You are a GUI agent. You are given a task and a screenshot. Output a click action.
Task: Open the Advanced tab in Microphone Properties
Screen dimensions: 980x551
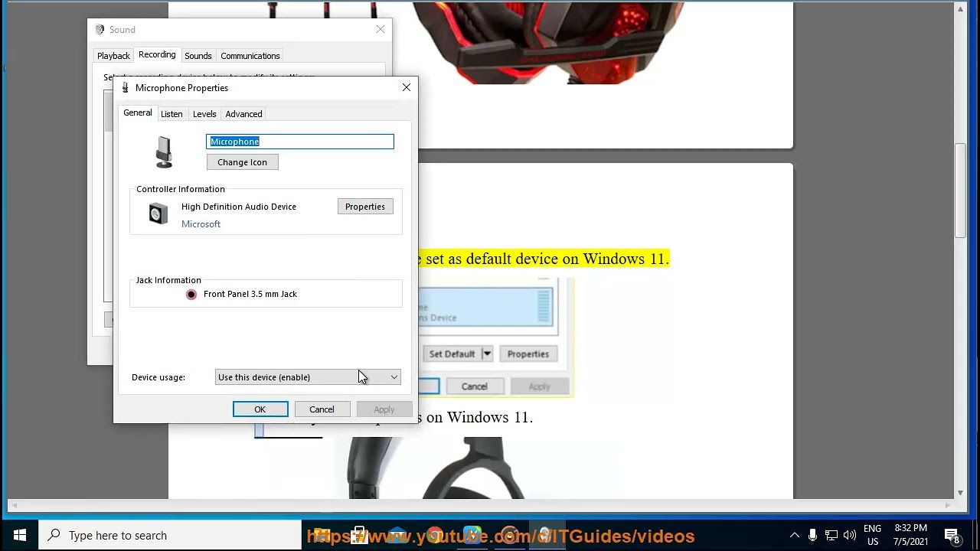tap(243, 114)
